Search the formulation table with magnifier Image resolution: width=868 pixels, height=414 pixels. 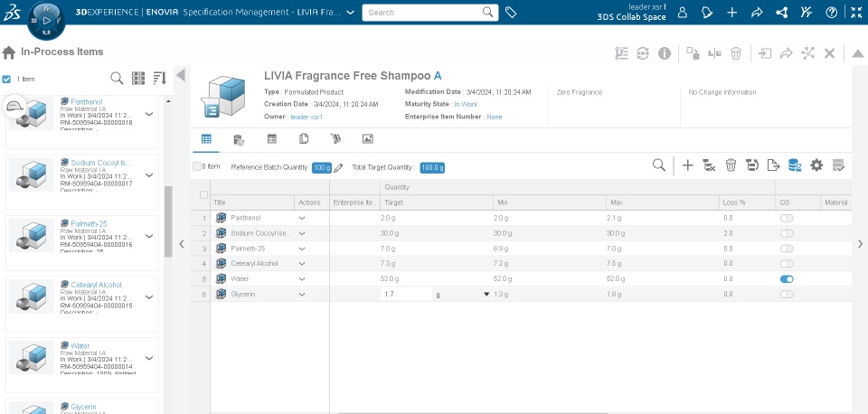[x=659, y=165]
